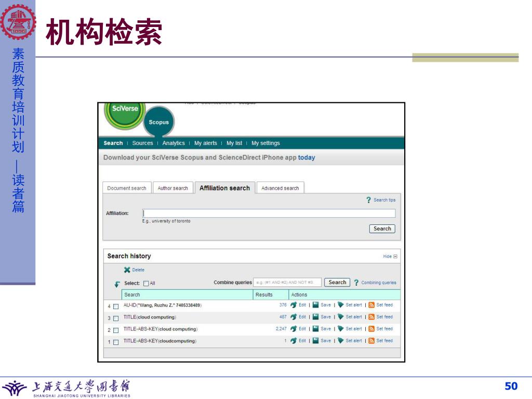Screen dimensions: 532x399
Task: Click the Delete X icon in Search history
Action: click(127, 270)
